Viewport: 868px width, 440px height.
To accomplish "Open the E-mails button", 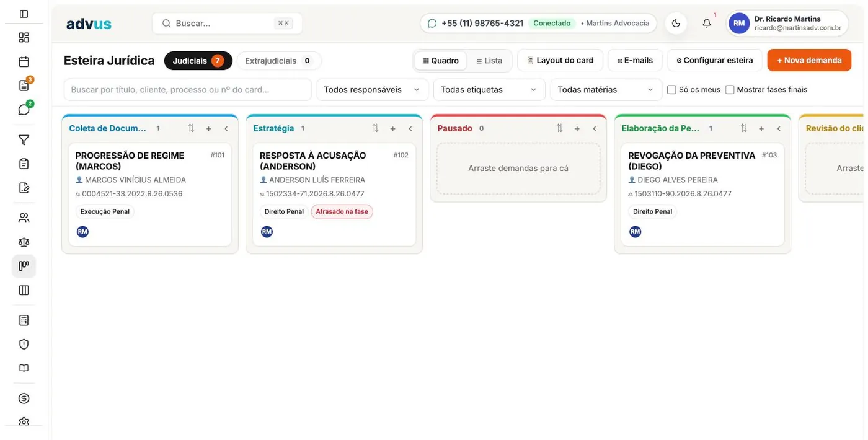I will [635, 60].
